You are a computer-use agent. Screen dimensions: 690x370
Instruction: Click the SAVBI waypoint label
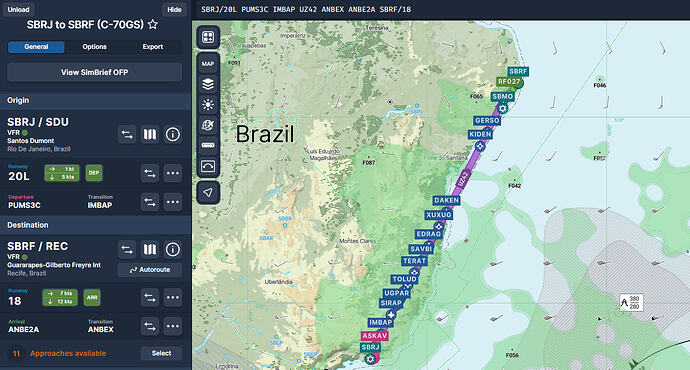[x=421, y=249]
